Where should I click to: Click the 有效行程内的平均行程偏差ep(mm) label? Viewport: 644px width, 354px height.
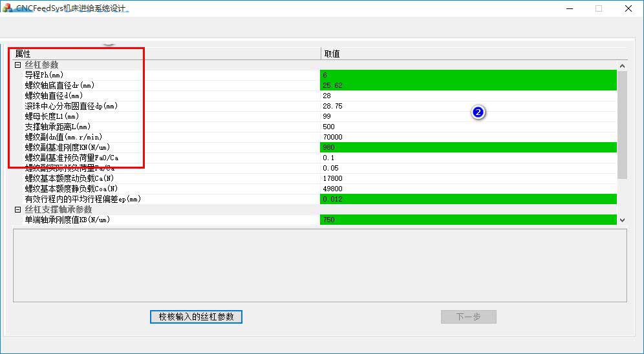tap(83, 199)
